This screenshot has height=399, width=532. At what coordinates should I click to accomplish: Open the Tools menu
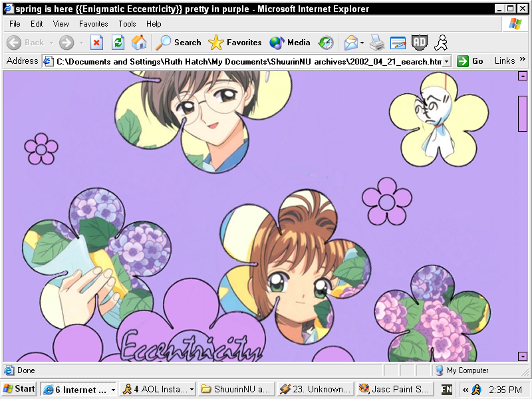[127, 24]
